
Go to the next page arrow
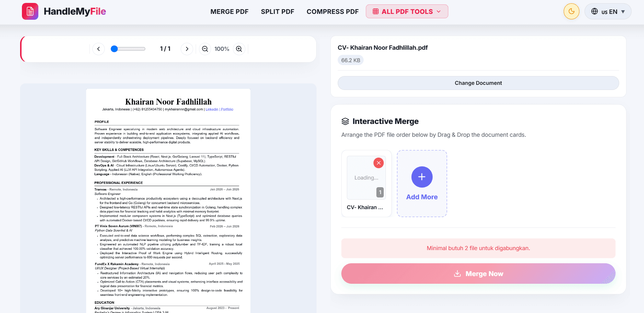click(187, 49)
